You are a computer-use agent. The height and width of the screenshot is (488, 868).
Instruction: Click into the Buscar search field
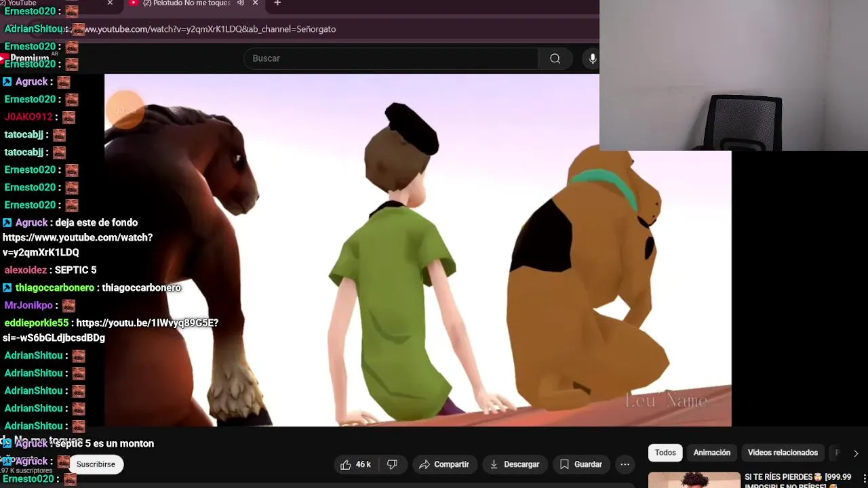pos(391,58)
